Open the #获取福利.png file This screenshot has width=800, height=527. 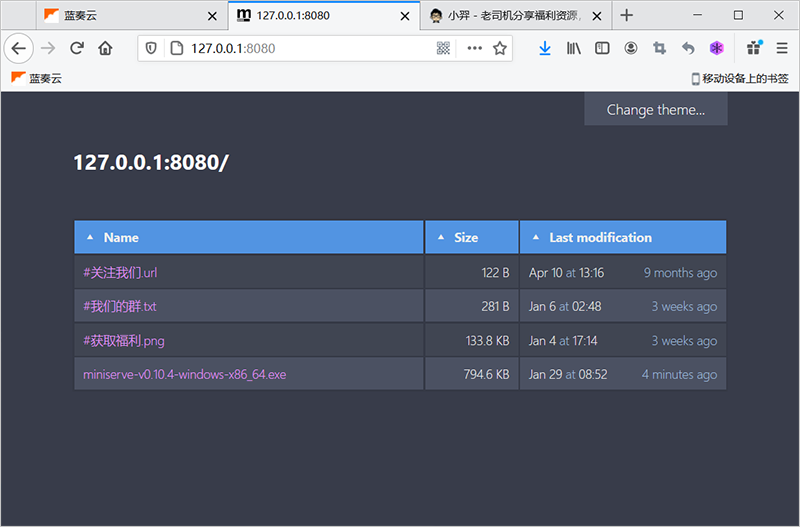tap(123, 340)
